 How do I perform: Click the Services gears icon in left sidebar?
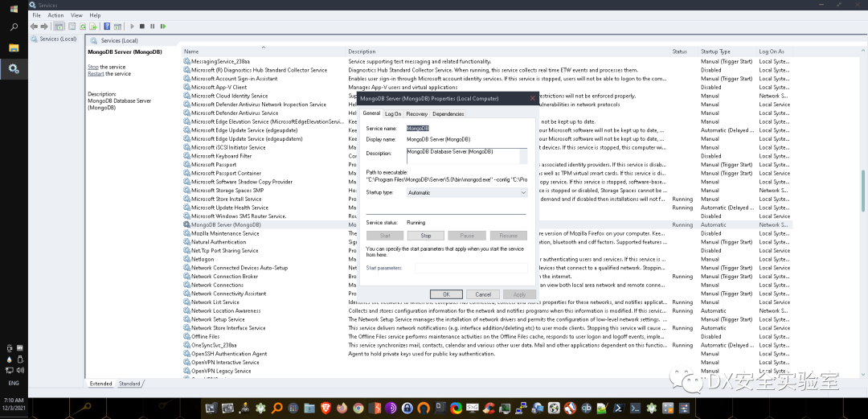pyautogui.click(x=14, y=69)
